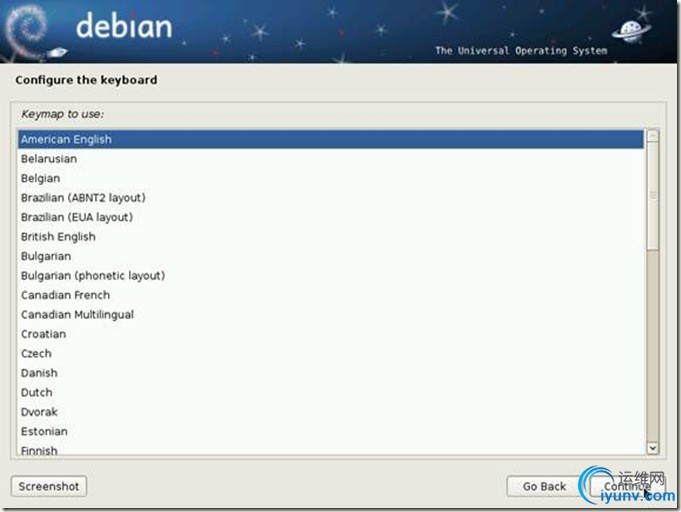Pick Brazilian (ABNT2 layout) keymap
The height and width of the screenshot is (512, 681).
click(331, 198)
